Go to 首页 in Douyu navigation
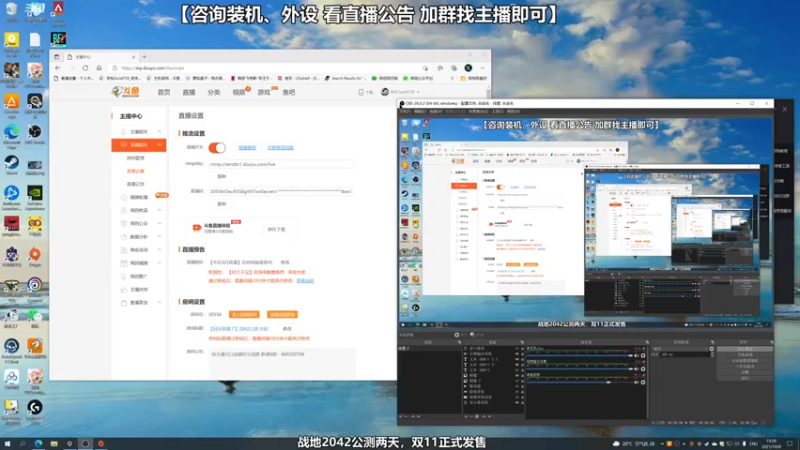800x450 pixels. [164, 92]
